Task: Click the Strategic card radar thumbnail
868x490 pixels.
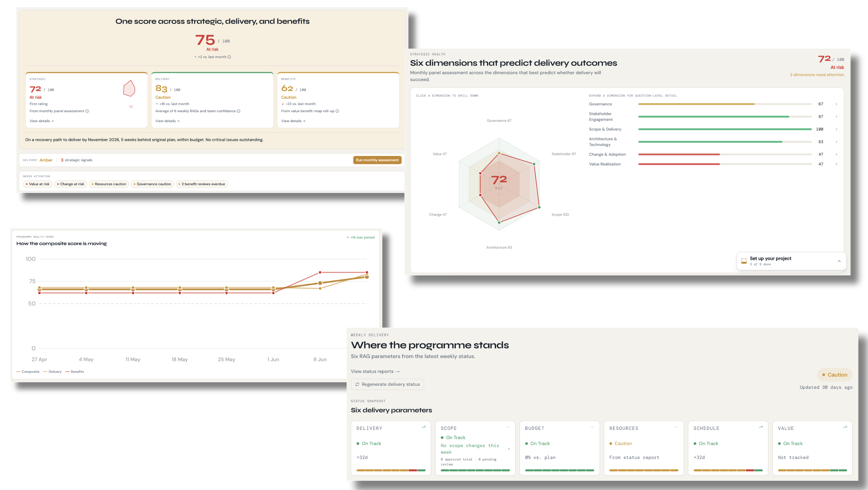Action: point(129,88)
